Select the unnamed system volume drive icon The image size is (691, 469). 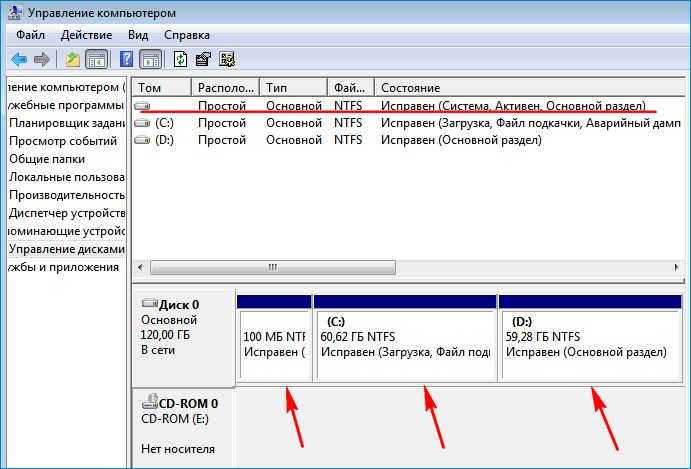pyautogui.click(x=142, y=106)
